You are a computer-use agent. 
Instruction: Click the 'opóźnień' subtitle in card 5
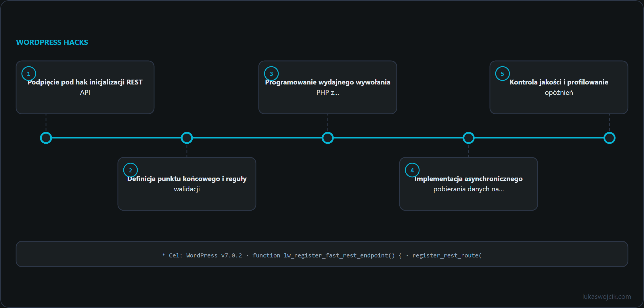559,93
